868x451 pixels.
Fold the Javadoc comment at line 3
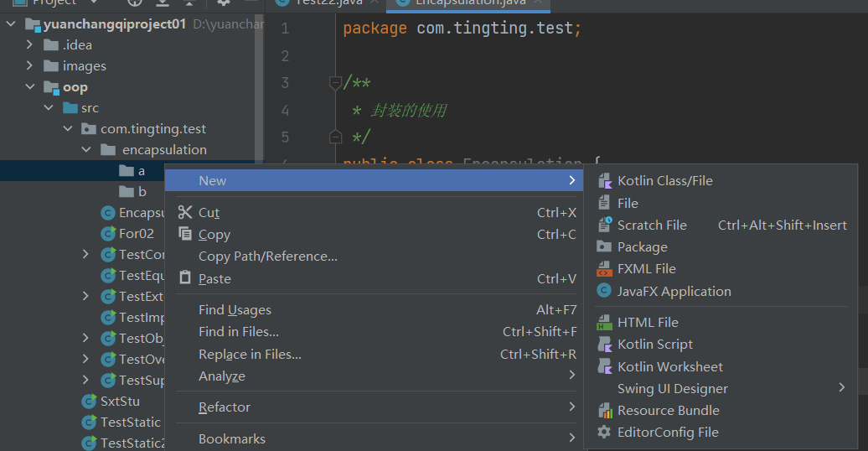pos(335,83)
